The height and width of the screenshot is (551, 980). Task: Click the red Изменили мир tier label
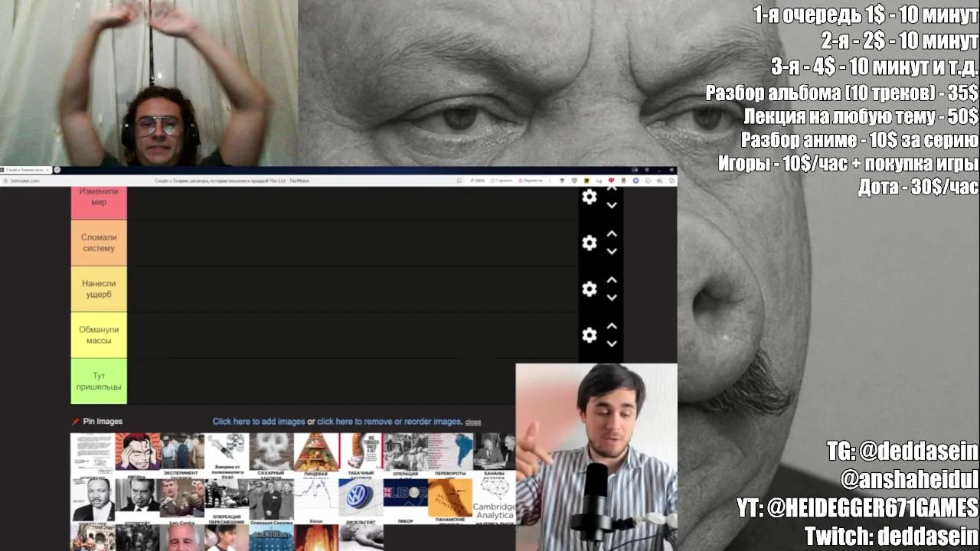point(99,203)
